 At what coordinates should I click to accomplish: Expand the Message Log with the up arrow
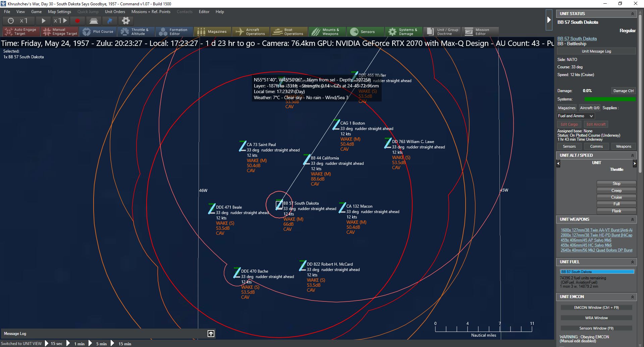(211, 333)
